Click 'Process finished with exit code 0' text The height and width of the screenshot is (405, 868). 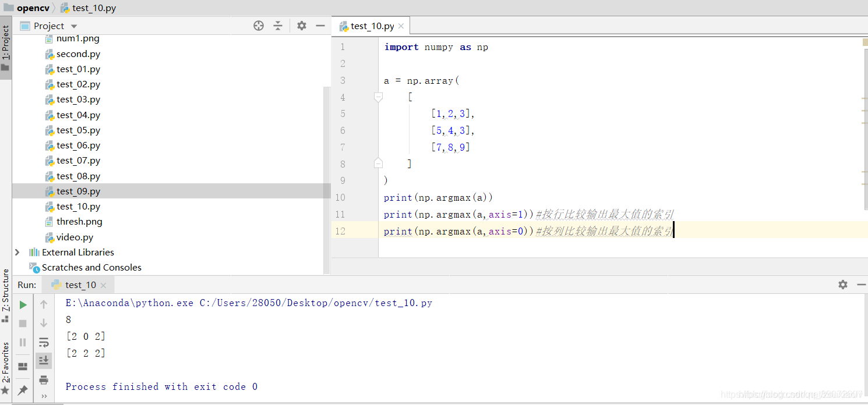click(161, 386)
